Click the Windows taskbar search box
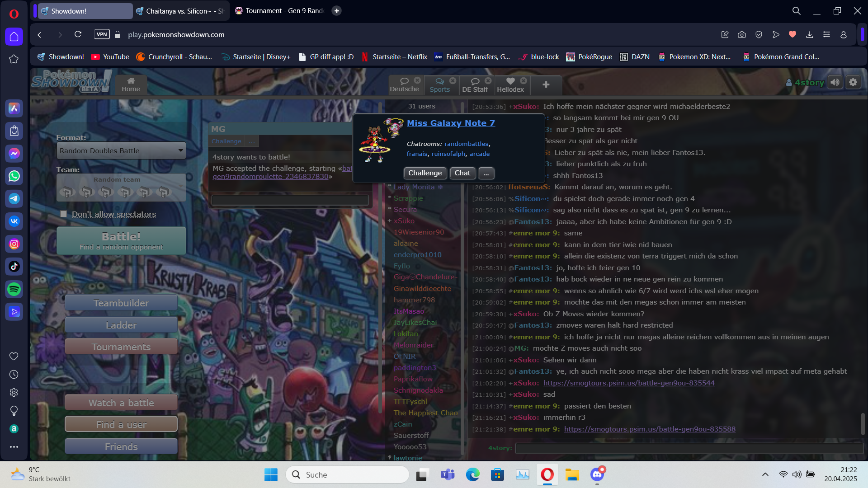 pos(347,474)
